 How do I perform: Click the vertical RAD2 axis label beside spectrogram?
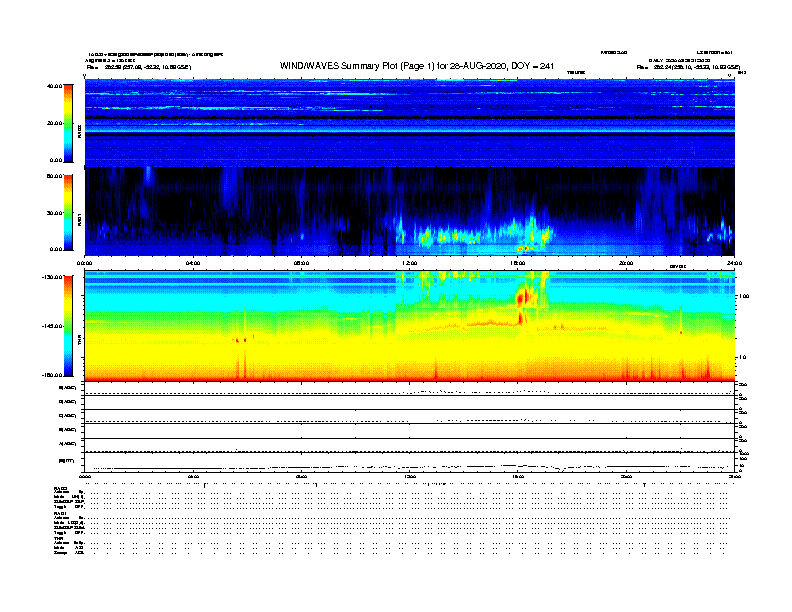(x=80, y=131)
